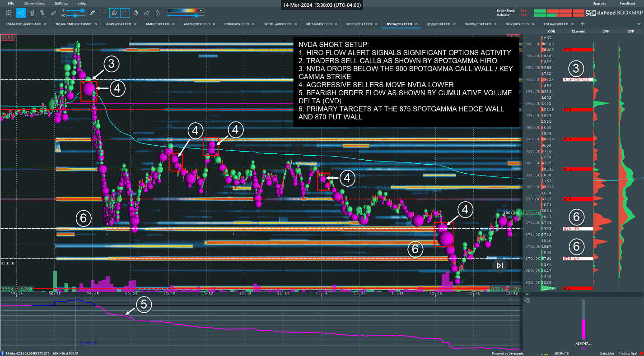Click the CLevels column header
Screen dimensions: 644x356
tap(578, 32)
